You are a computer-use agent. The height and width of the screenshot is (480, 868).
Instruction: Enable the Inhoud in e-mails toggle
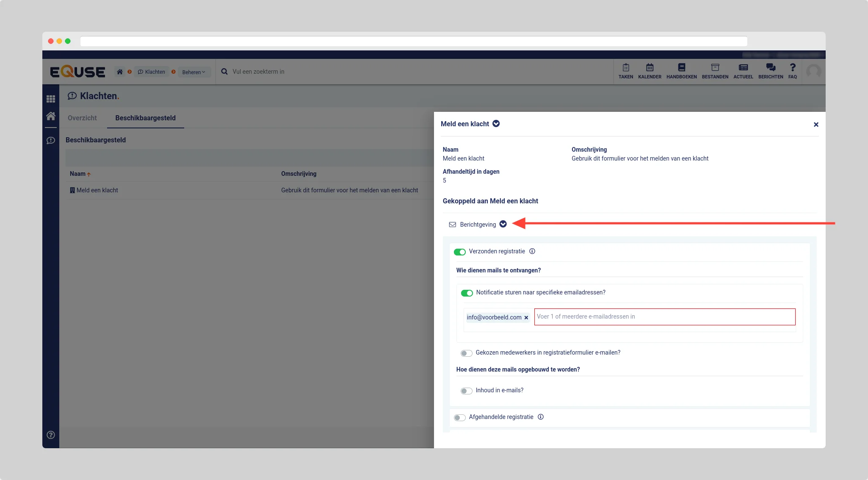click(x=466, y=391)
